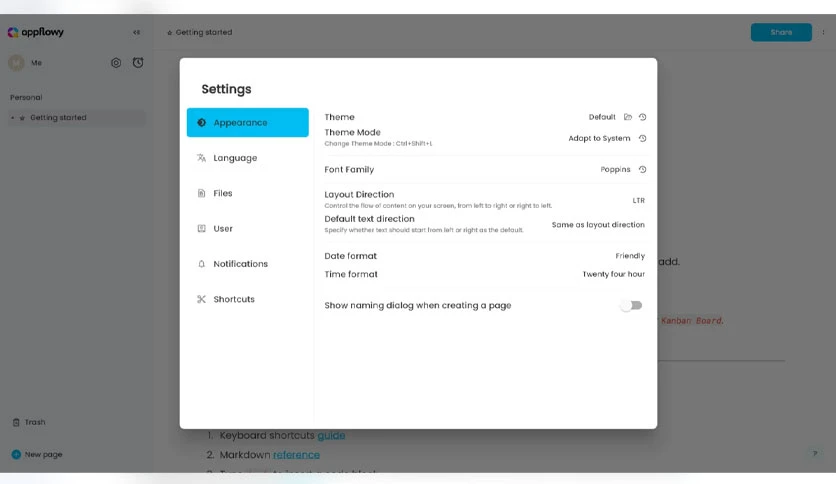Open the Files settings tab

point(247,193)
